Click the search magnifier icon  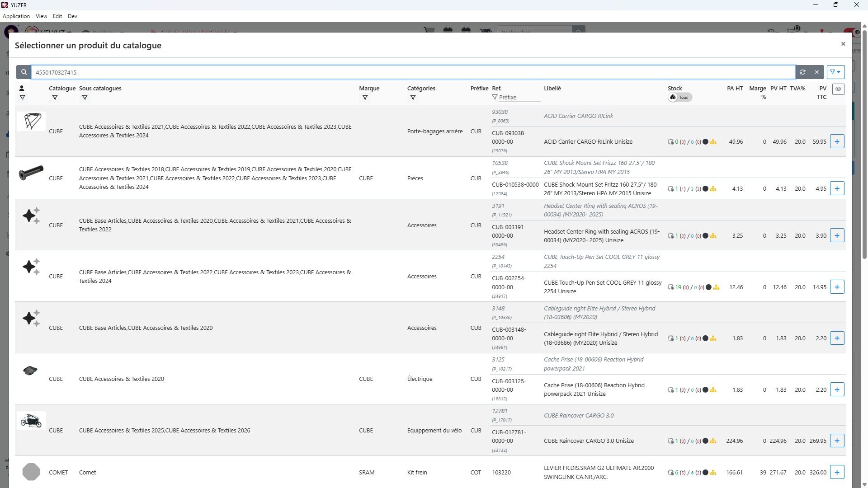(x=24, y=72)
